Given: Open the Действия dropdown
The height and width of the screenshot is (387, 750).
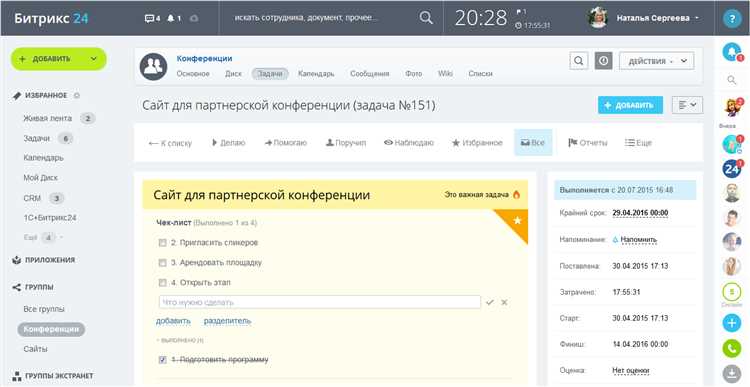Looking at the screenshot, I should coord(656,61).
